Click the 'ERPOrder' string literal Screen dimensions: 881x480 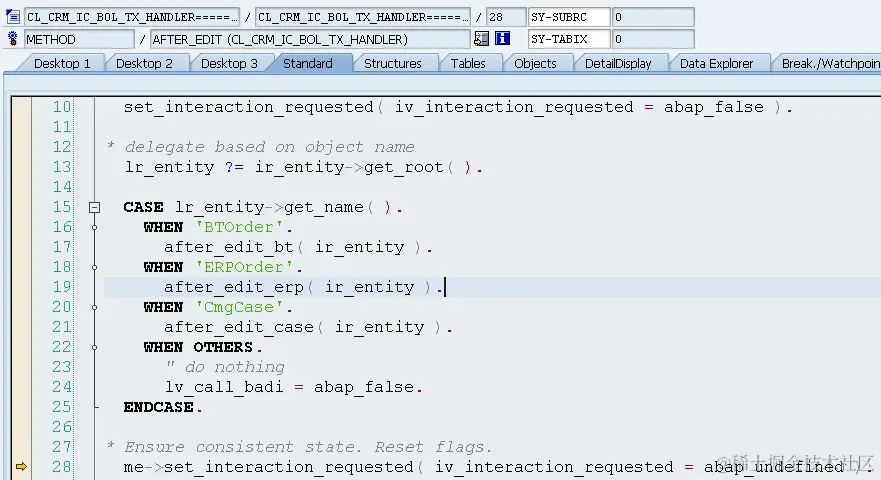pyautogui.click(x=244, y=267)
